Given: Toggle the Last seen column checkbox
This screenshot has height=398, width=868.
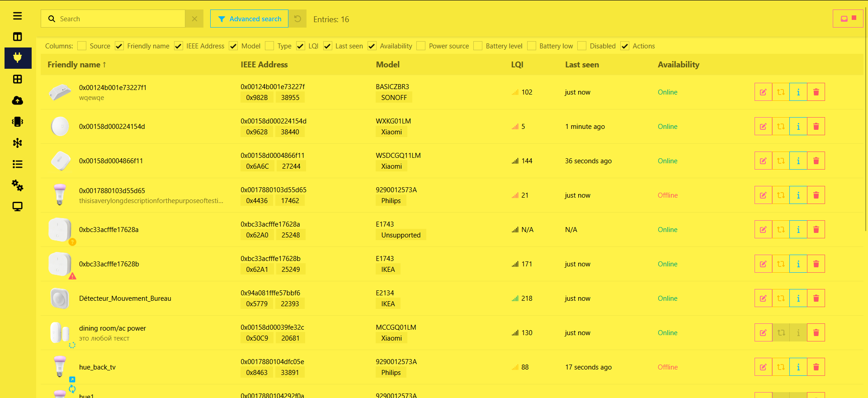Looking at the screenshot, I should 327,46.
